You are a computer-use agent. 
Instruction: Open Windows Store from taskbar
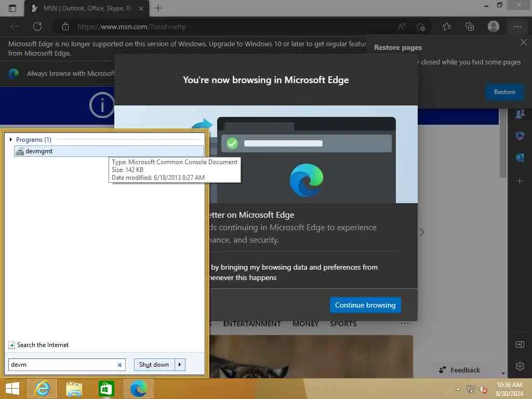(106, 389)
